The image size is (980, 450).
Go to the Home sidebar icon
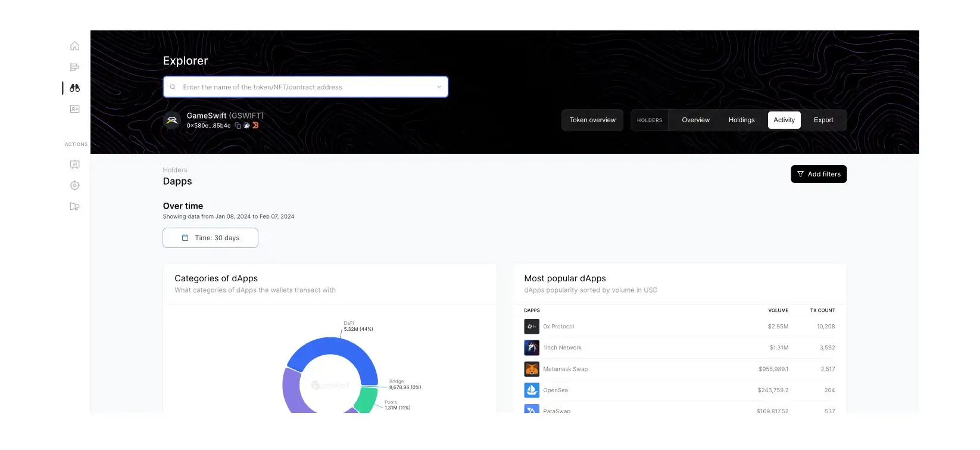[74, 46]
